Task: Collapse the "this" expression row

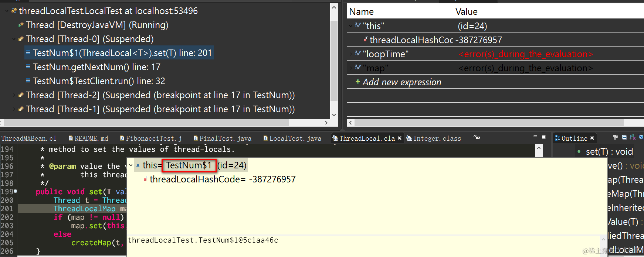Action: tap(350, 25)
